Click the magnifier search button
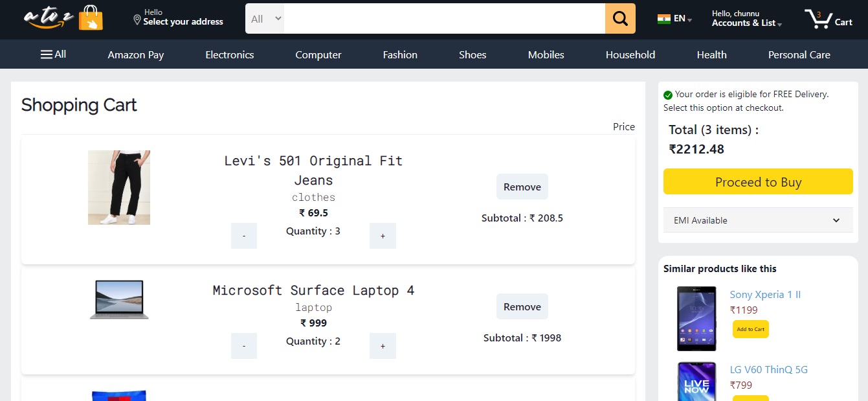868x401 pixels. [x=620, y=19]
